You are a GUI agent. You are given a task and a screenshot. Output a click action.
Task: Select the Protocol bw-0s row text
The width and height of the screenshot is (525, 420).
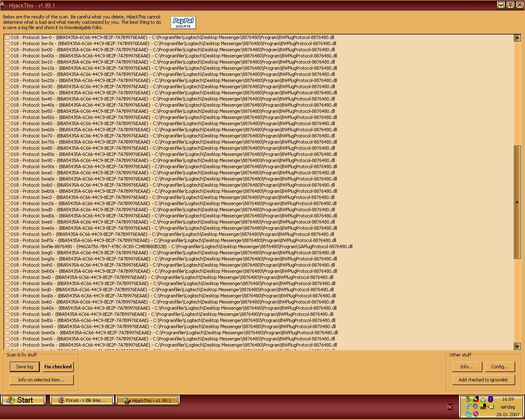[173, 43]
